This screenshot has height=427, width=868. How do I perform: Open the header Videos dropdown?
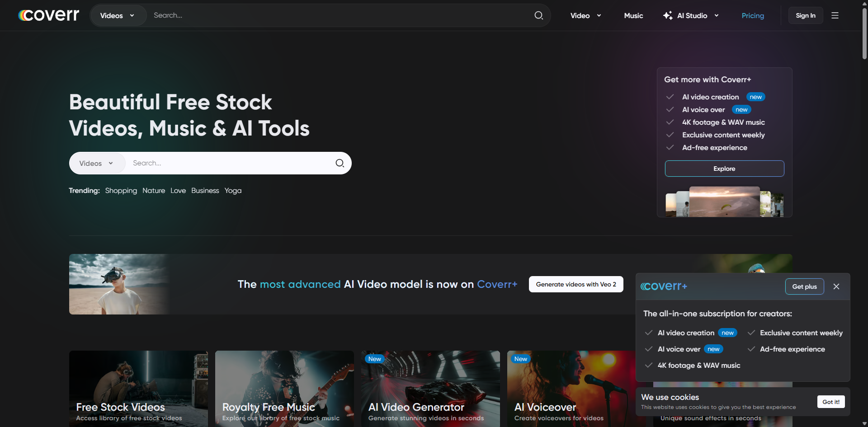pyautogui.click(x=118, y=15)
